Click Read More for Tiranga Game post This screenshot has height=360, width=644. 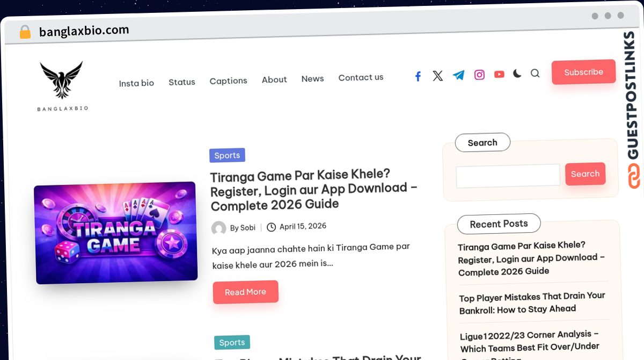coord(245,292)
